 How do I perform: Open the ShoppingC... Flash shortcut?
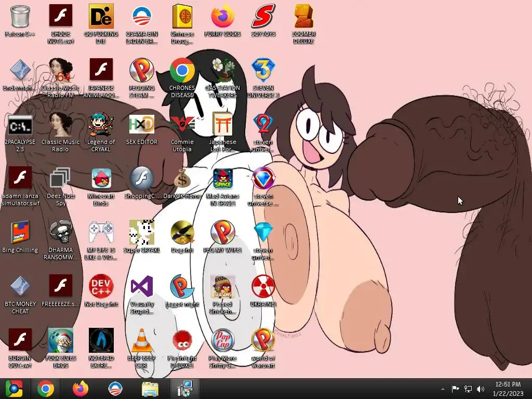pos(142,179)
